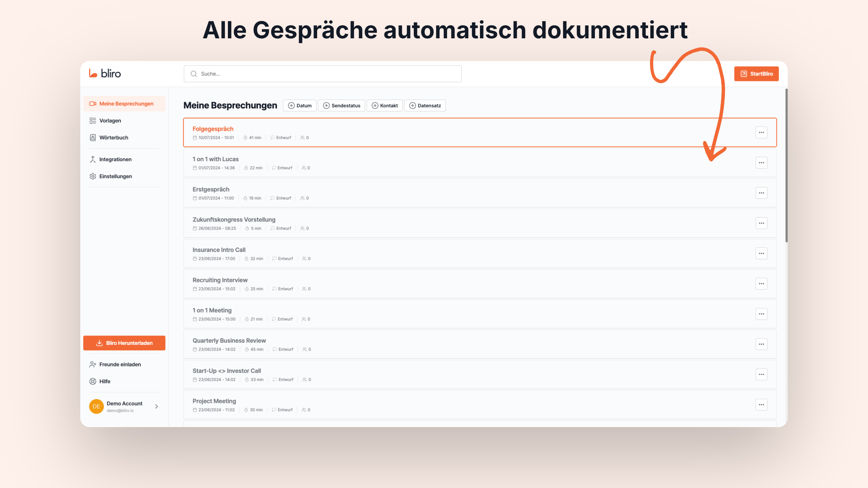Click the Bliro Herunterladen button

(x=124, y=343)
